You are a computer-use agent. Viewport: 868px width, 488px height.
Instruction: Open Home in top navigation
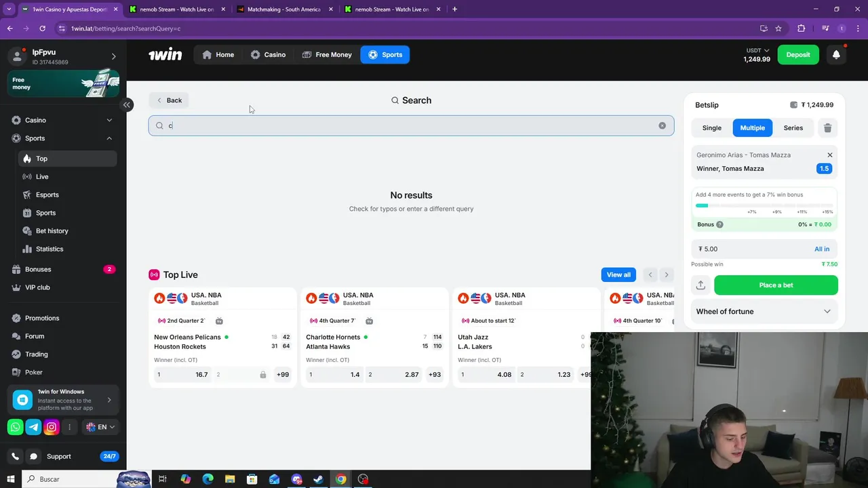218,55
